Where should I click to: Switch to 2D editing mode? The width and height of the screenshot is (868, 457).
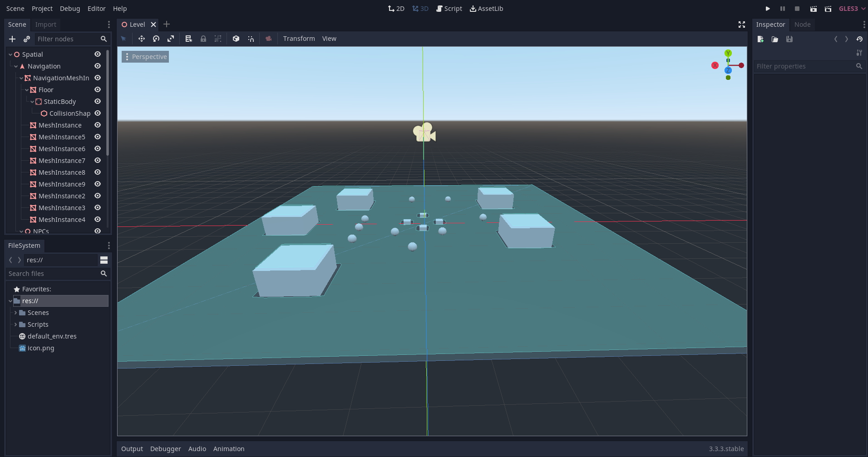(x=395, y=8)
